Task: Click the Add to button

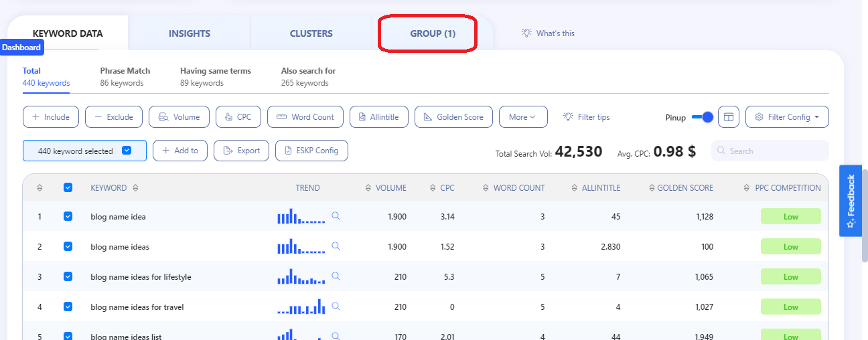Action: click(x=180, y=151)
